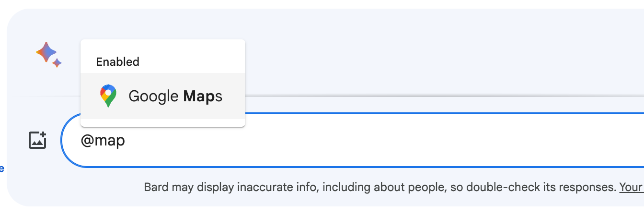This screenshot has width=644, height=217.
Task: Click the blue left border of prompt box
Action: click(x=62, y=141)
